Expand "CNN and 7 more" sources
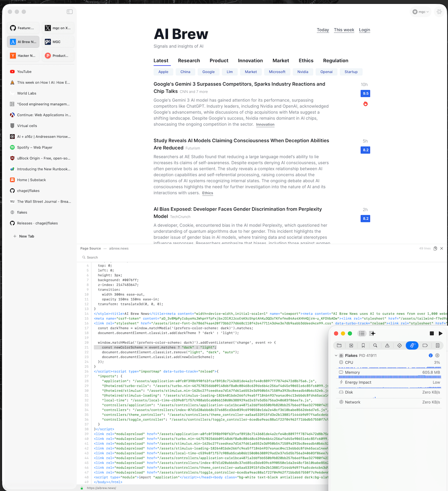448x491 pixels. [x=194, y=92]
